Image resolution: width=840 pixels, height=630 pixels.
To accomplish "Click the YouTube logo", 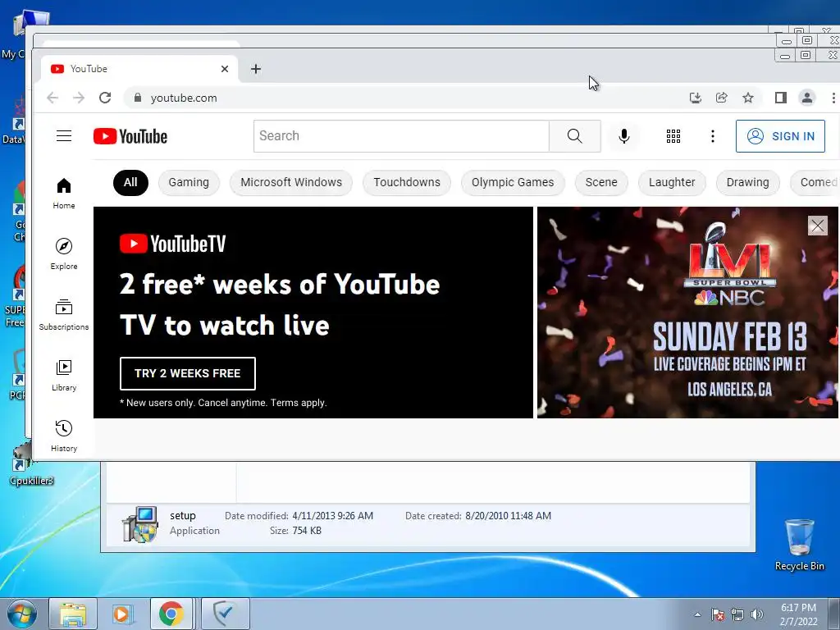I will [x=130, y=136].
